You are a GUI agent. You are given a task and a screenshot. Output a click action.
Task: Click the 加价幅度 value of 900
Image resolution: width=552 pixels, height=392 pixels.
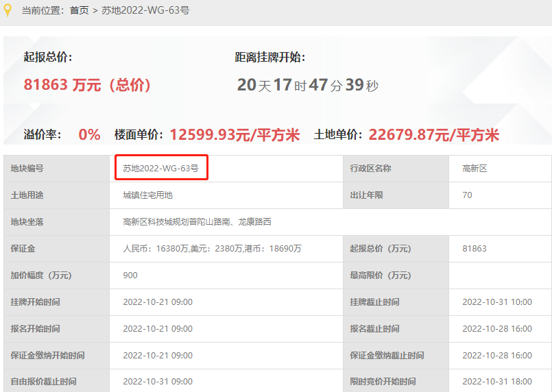click(x=130, y=275)
